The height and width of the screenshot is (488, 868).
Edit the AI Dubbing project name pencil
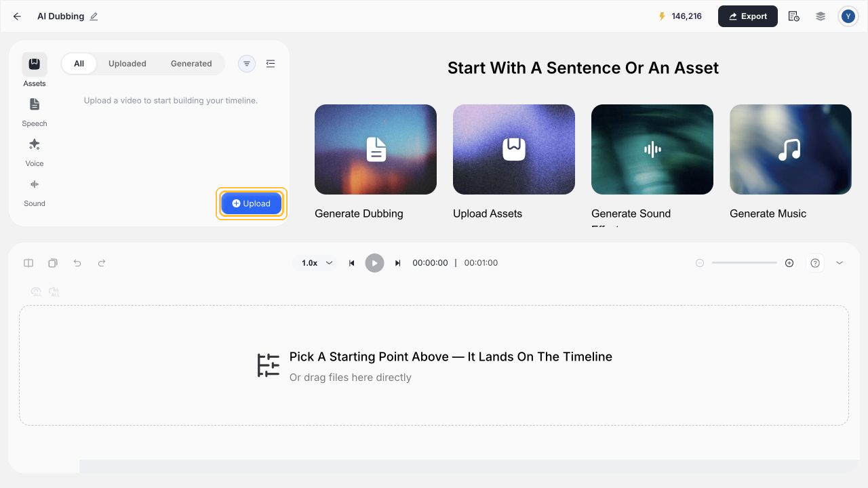94,16
